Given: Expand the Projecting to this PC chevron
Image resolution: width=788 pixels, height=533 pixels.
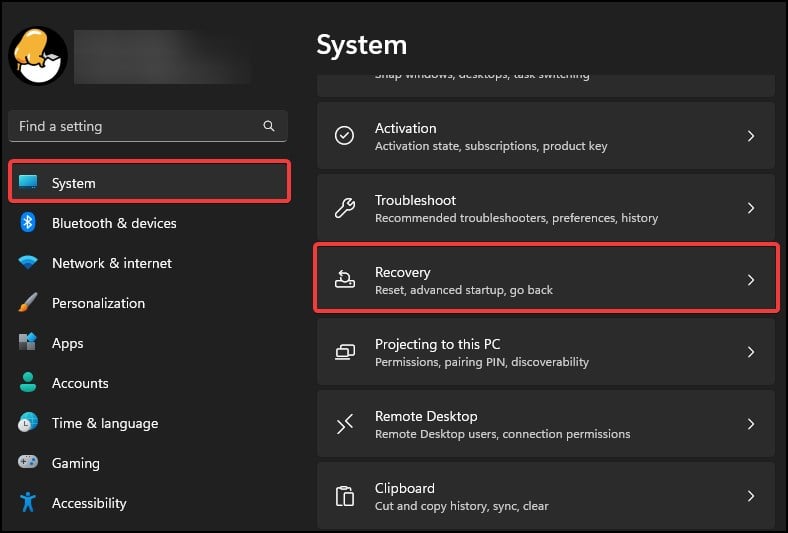Looking at the screenshot, I should coord(751,352).
